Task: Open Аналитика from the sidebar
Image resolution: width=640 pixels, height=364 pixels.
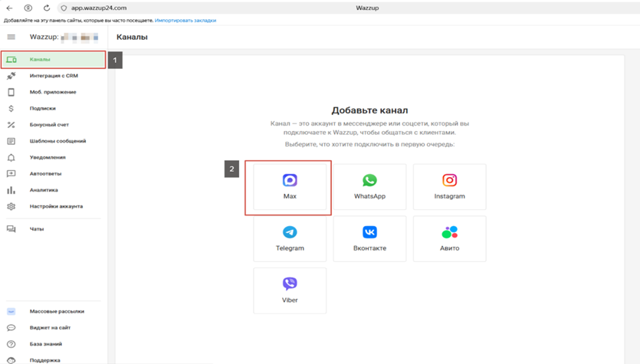Action: (x=44, y=190)
